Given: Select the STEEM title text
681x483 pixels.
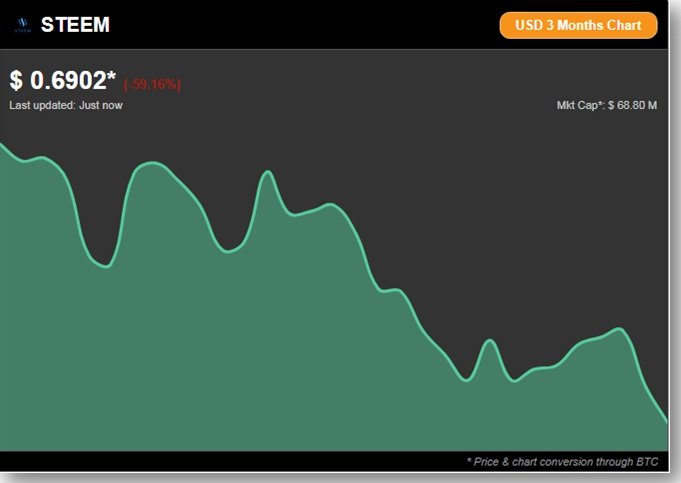Looking at the screenshot, I should (75, 25).
